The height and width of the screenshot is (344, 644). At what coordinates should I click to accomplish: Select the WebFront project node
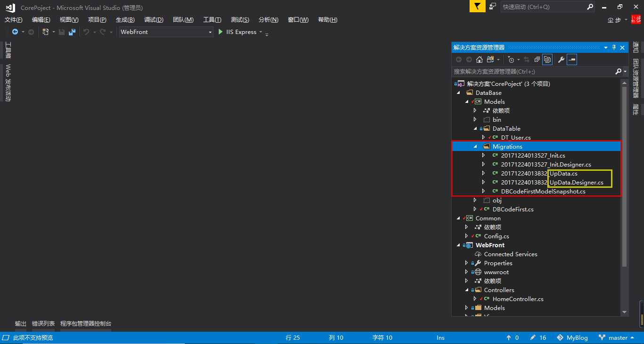490,245
